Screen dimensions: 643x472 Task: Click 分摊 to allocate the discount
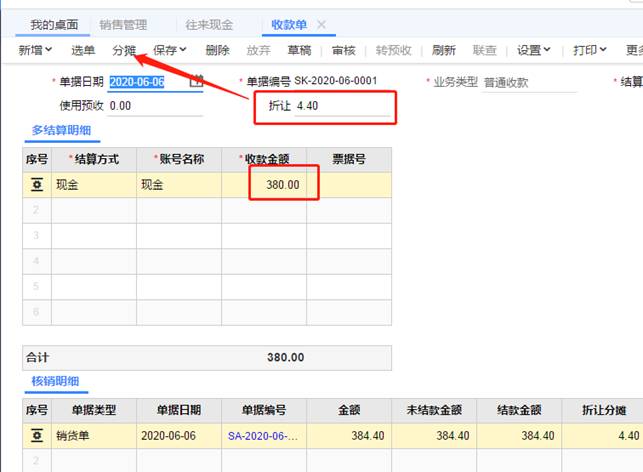point(125,50)
